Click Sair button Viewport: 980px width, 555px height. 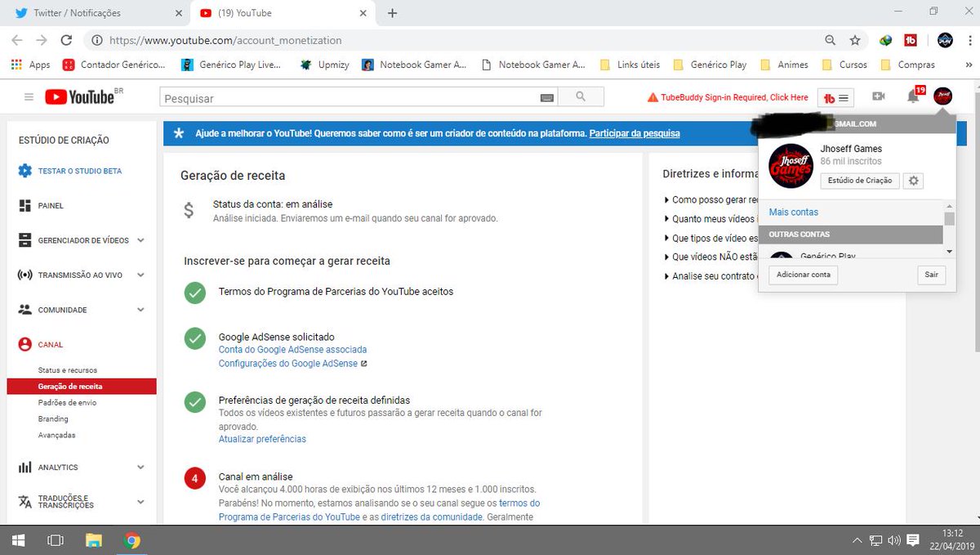coord(932,275)
